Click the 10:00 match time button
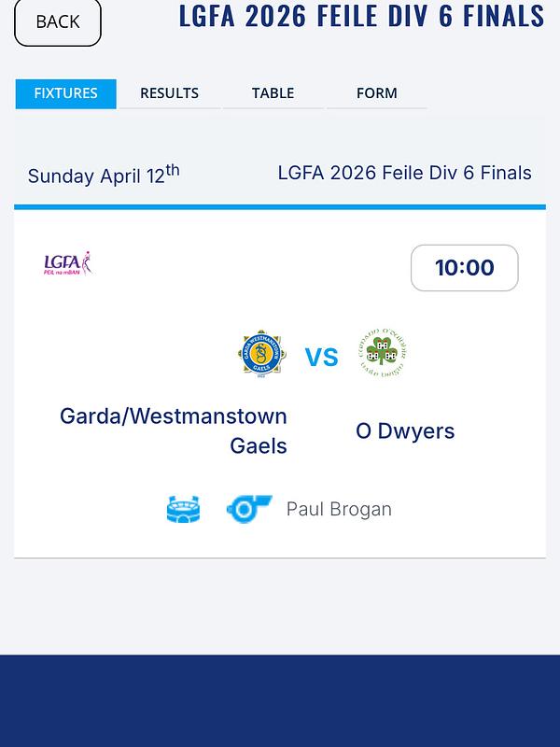This screenshot has height=747, width=560. coord(464,268)
